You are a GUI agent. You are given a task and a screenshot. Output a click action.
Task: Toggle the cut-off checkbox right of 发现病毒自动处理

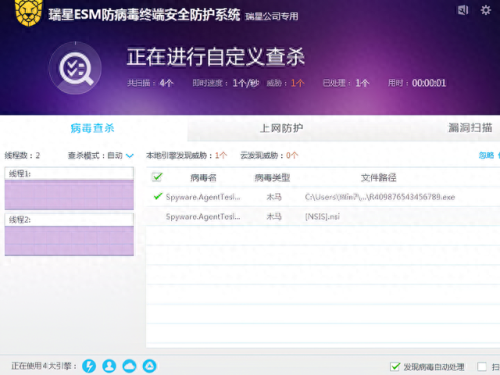point(482,367)
